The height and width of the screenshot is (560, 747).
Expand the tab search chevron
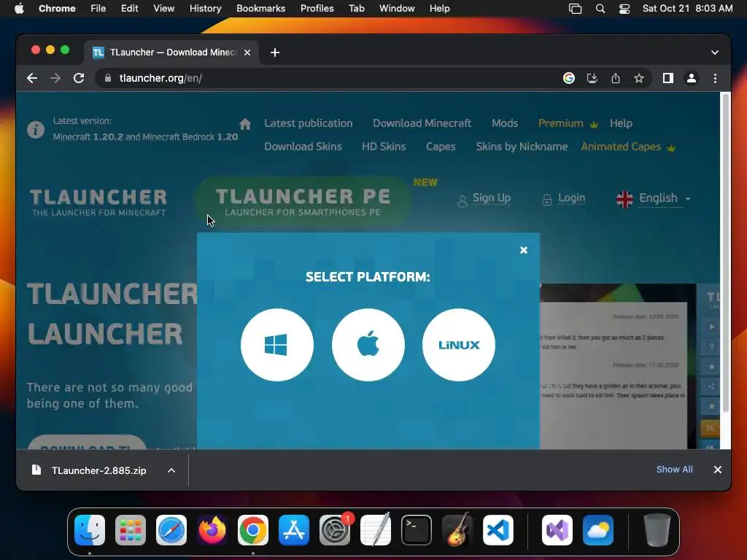pos(715,52)
